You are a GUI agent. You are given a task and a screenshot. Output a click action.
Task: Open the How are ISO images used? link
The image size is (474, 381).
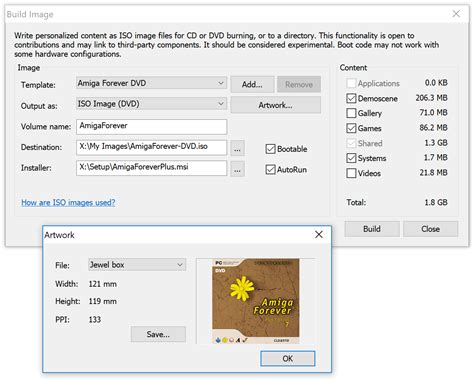(68, 202)
